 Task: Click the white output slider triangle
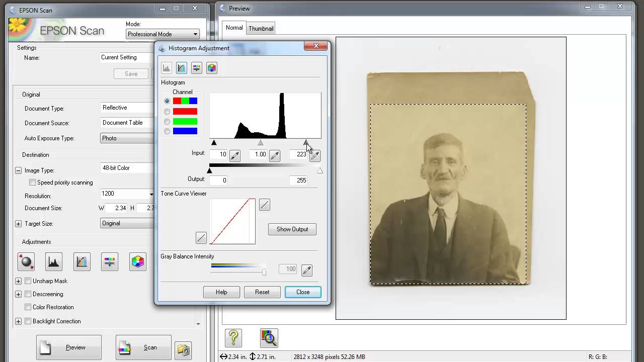[x=320, y=170]
